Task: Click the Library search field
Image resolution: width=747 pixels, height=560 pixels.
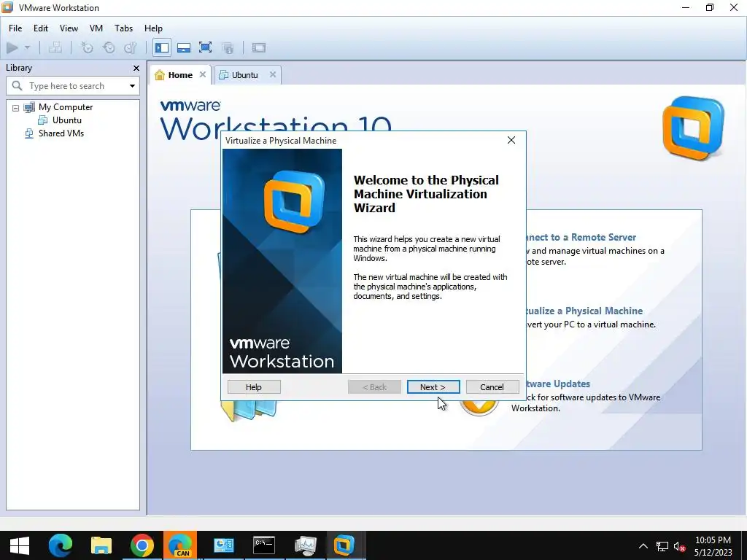Action: click(x=73, y=86)
